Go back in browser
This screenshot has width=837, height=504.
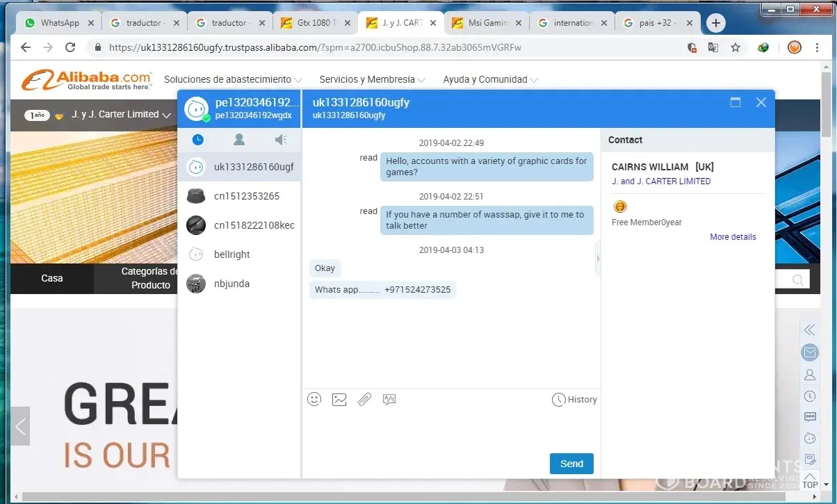pos(26,47)
